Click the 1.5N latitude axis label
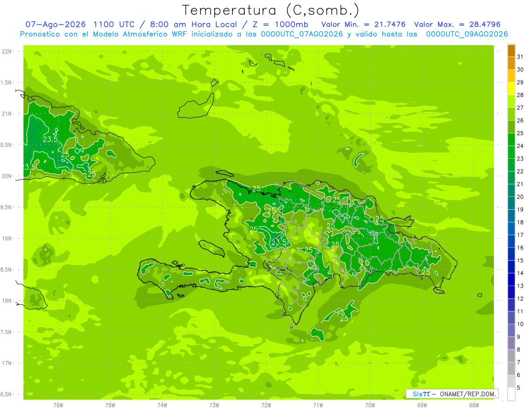The image size is (532, 411). click(7, 82)
